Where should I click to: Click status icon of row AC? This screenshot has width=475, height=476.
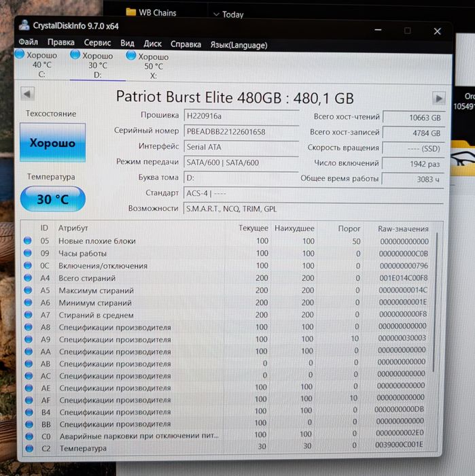pyautogui.click(x=29, y=375)
